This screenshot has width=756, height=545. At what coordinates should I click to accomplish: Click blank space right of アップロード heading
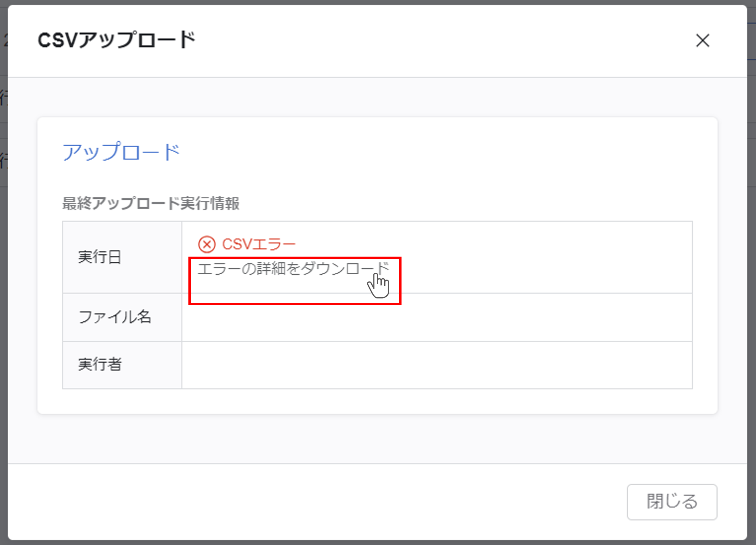point(433,152)
